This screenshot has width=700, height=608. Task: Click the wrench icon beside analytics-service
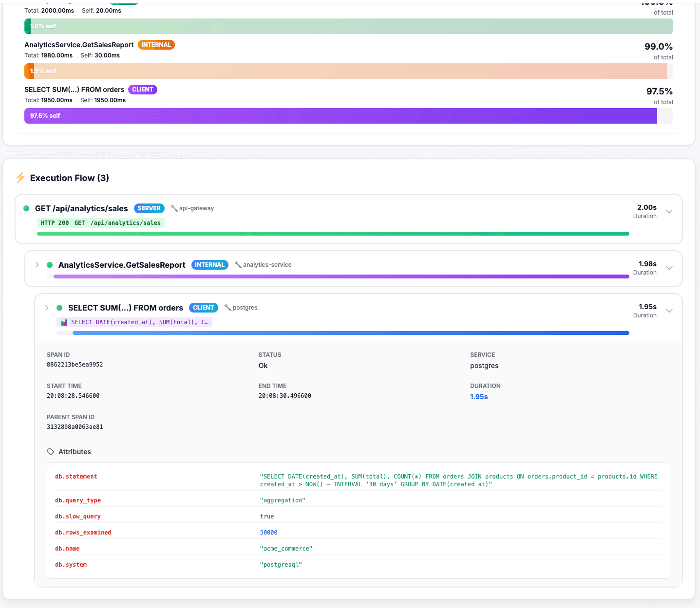pyautogui.click(x=238, y=264)
